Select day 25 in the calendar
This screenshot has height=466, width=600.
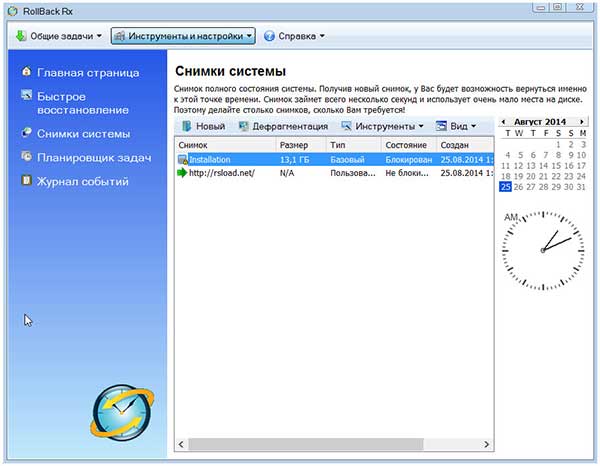point(505,187)
